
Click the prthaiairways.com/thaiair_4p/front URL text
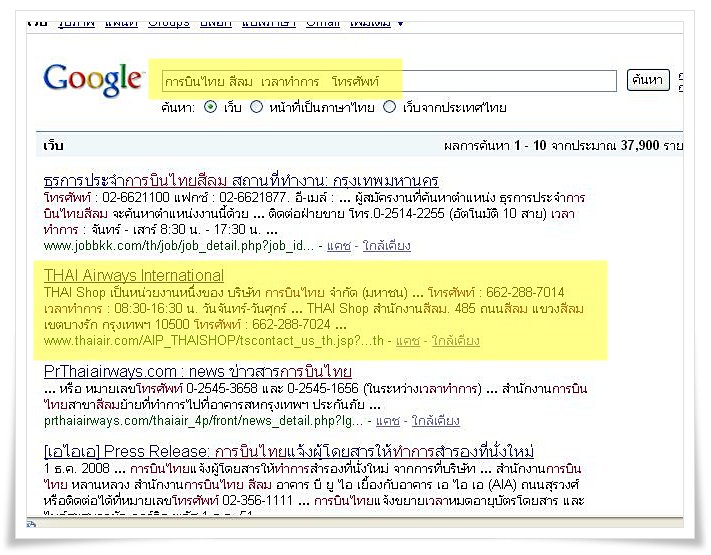(203, 421)
